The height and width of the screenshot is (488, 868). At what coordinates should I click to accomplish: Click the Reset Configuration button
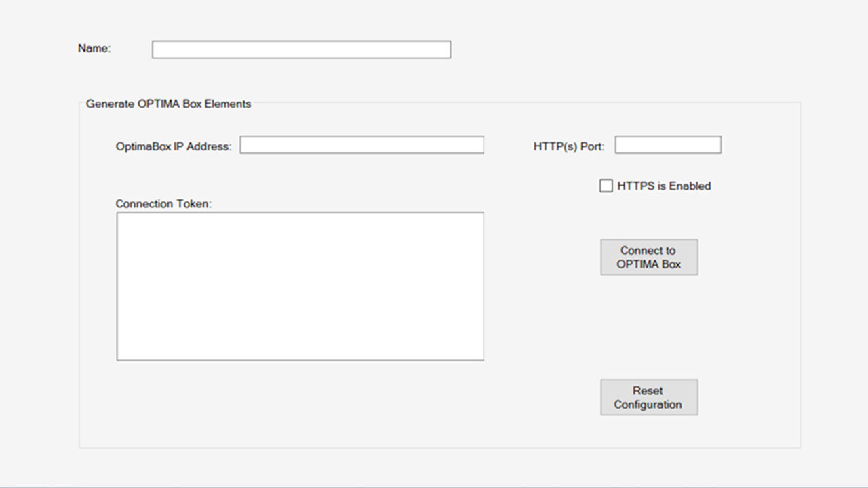click(x=648, y=397)
